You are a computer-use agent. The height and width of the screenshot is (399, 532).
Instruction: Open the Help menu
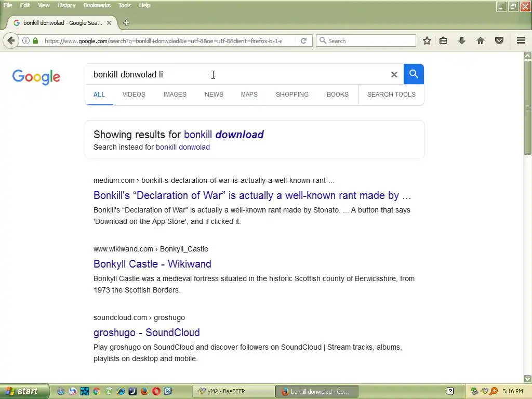click(x=145, y=5)
